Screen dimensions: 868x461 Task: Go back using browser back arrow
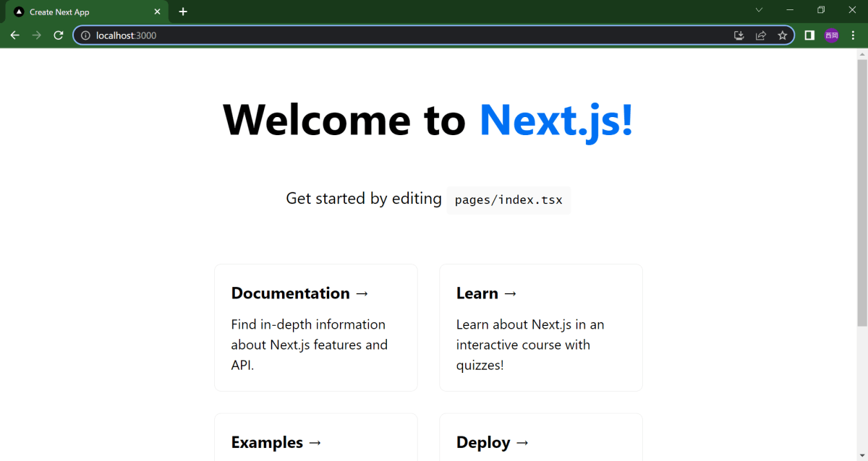click(x=15, y=35)
